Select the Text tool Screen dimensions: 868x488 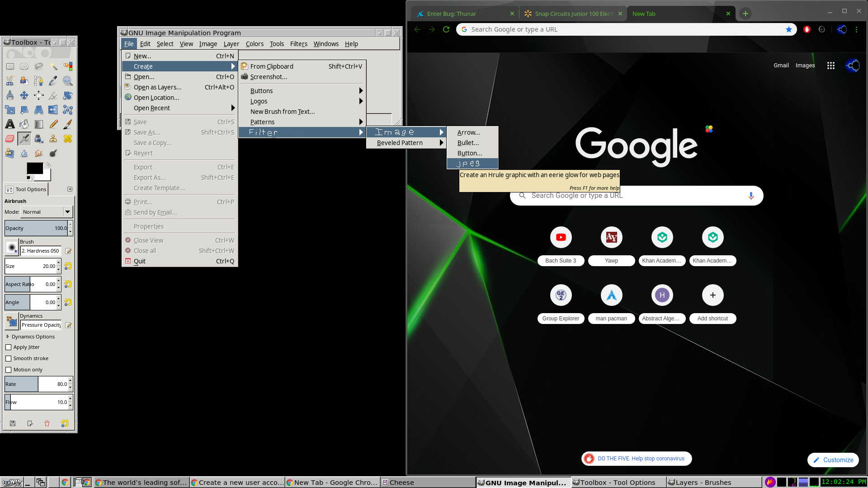pyautogui.click(x=10, y=124)
